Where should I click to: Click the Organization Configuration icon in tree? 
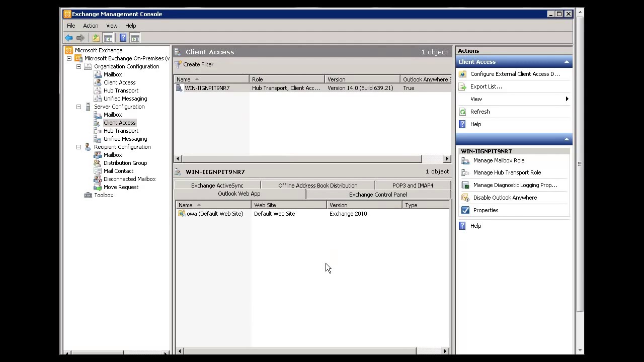[x=88, y=66]
